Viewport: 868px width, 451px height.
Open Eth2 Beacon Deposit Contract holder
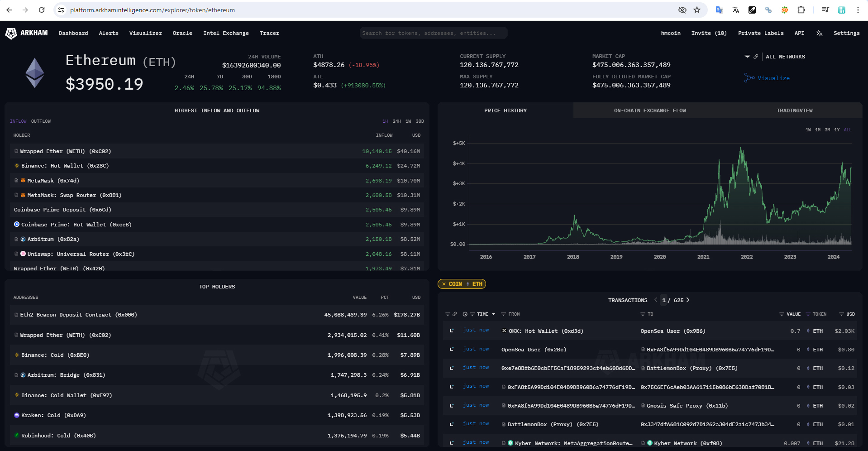[x=79, y=315]
